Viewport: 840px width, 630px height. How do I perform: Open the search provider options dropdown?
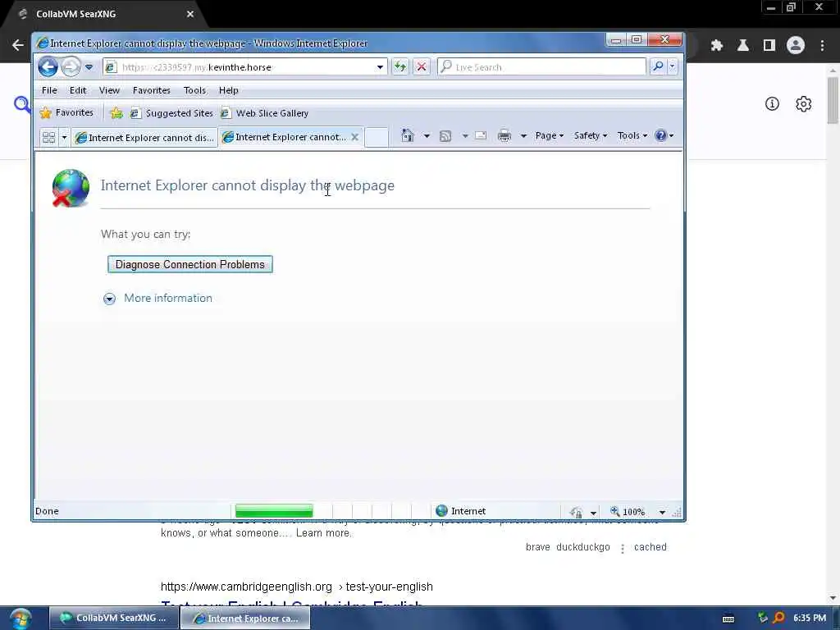coord(673,66)
